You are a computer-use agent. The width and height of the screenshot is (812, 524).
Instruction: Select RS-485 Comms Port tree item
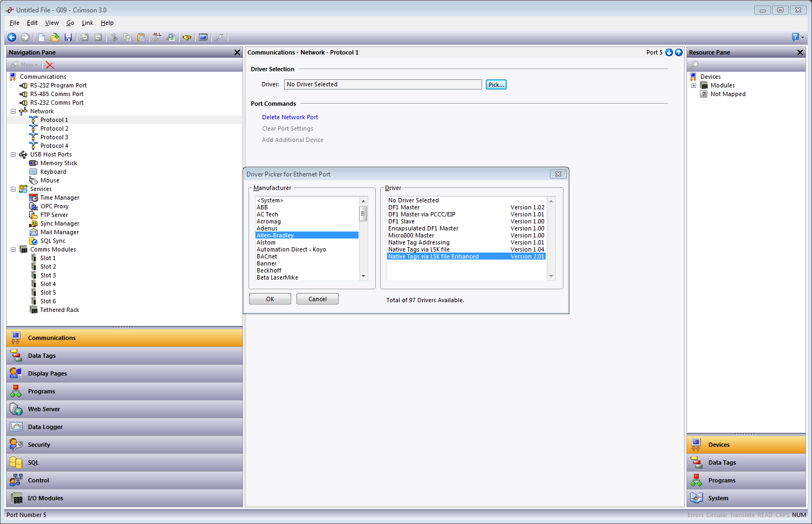pyautogui.click(x=57, y=94)
